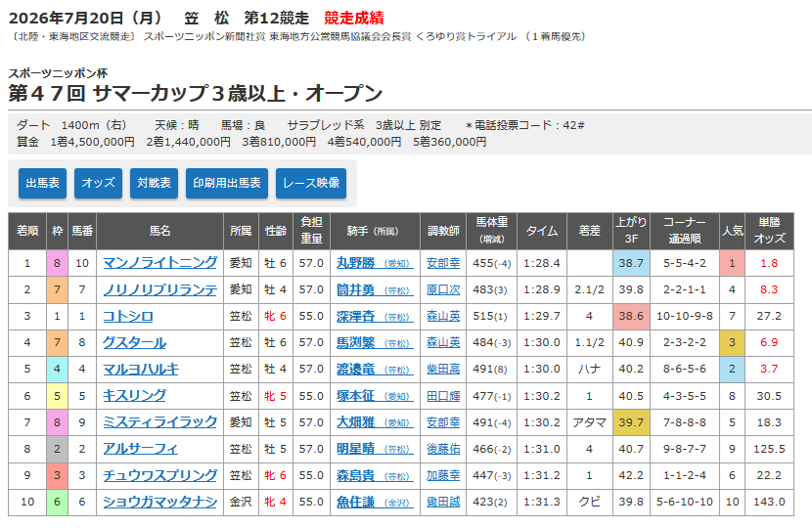Open 印刷用出馬表 printable entry list
Screen dimensions: 812x528
[x=227, y=183]
